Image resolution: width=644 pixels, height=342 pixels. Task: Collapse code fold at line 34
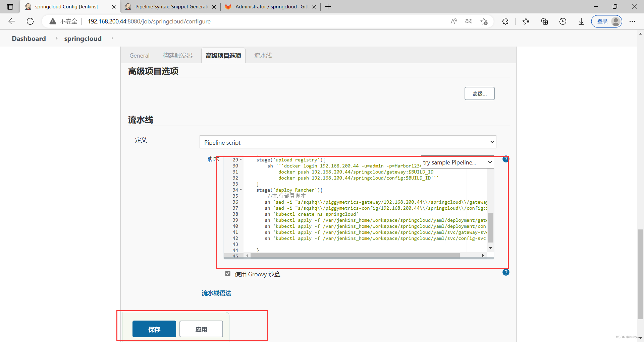click(240, 190)
